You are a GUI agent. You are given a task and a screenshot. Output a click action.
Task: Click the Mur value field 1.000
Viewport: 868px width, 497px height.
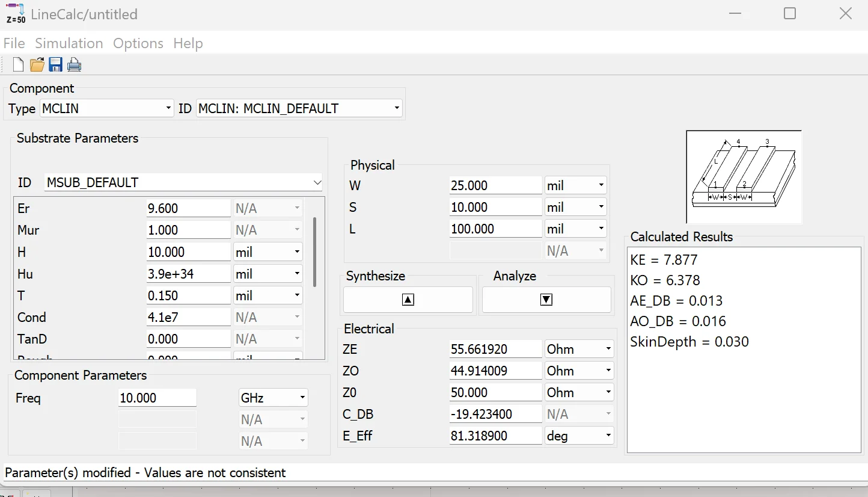tap(188, 230)
